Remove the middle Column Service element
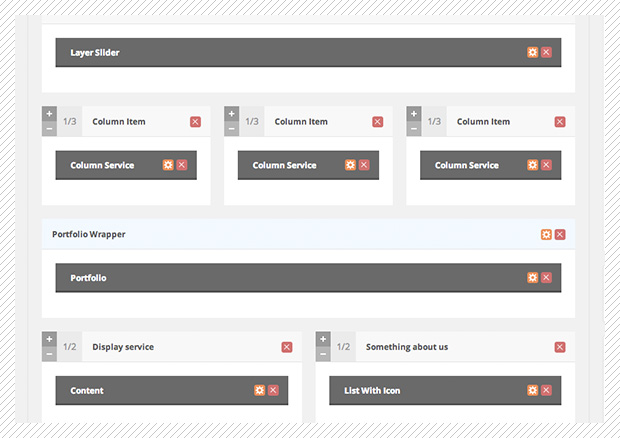This screenshot has height=438, width=620. coord(364,165)
